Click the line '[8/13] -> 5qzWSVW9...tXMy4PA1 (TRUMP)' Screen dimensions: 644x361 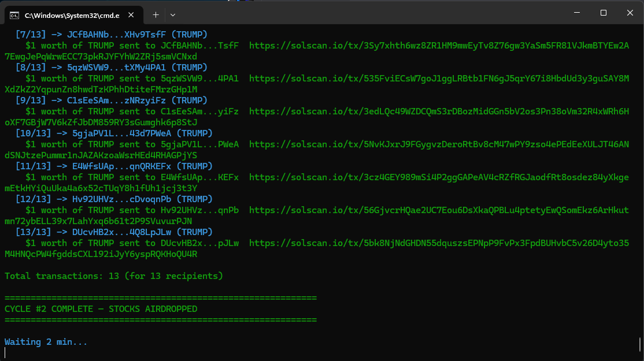point(112,67)
